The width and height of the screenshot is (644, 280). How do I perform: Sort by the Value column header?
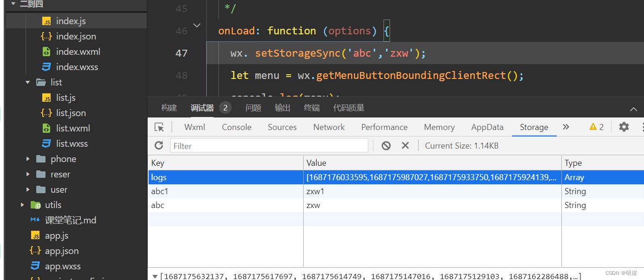point(432,163)
